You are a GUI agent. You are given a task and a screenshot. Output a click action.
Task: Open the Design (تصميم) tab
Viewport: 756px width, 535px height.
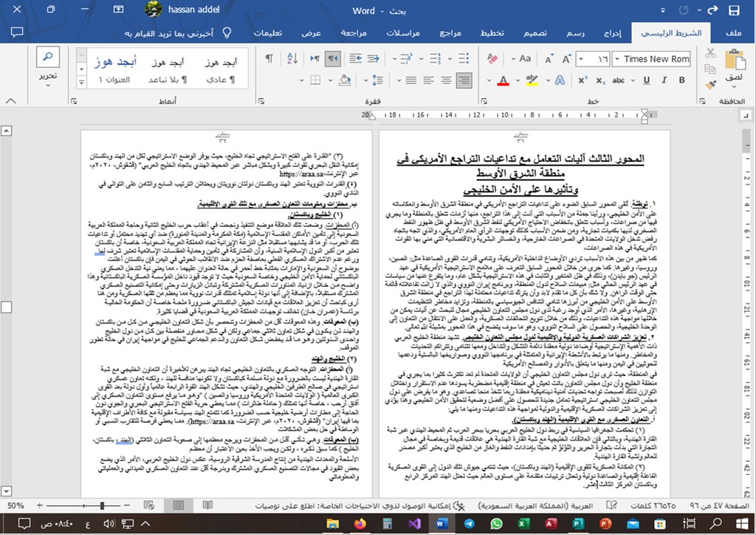[x=535, y=33]
